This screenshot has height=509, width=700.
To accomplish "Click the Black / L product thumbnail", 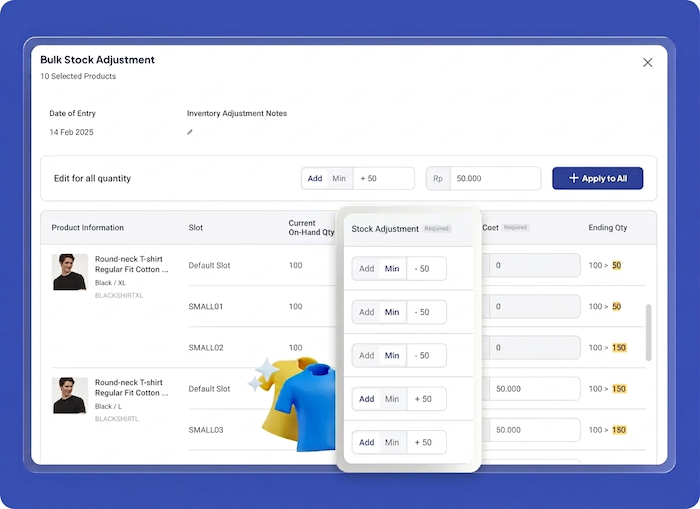I will coord(70,396).
